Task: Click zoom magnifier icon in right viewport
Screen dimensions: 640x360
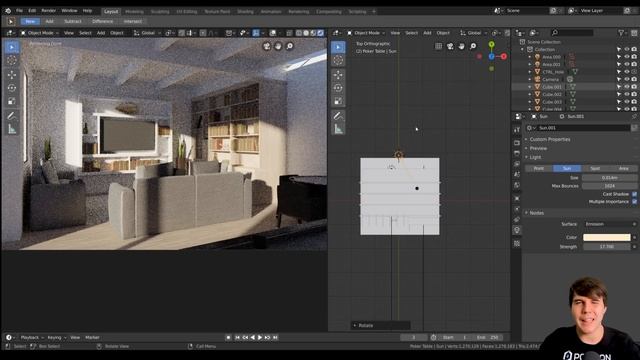Action: [x=473, y=46]
